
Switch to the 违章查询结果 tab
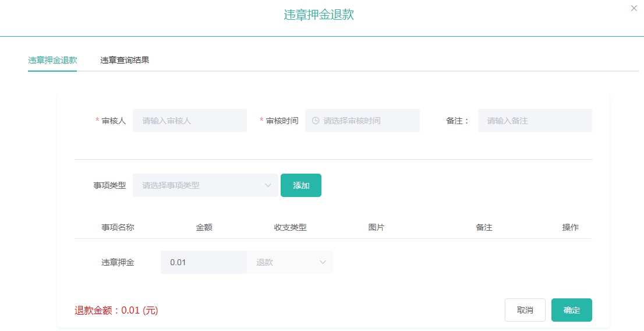point(125,60)
